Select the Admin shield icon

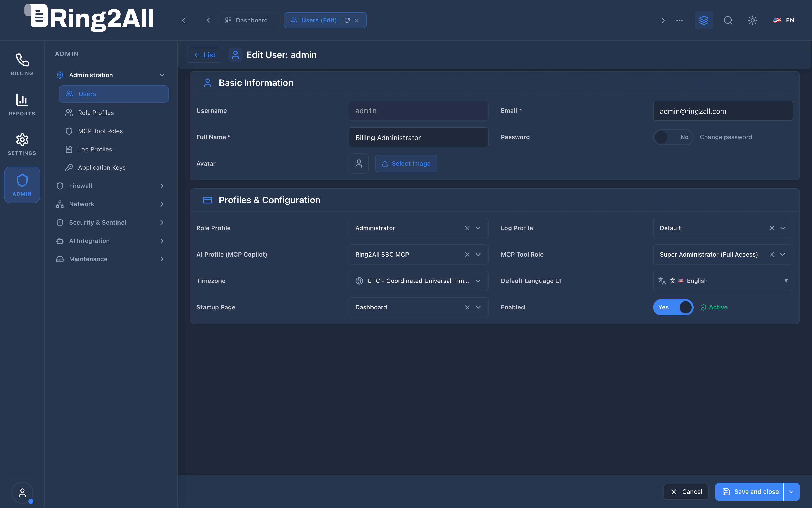coord(22,185)
